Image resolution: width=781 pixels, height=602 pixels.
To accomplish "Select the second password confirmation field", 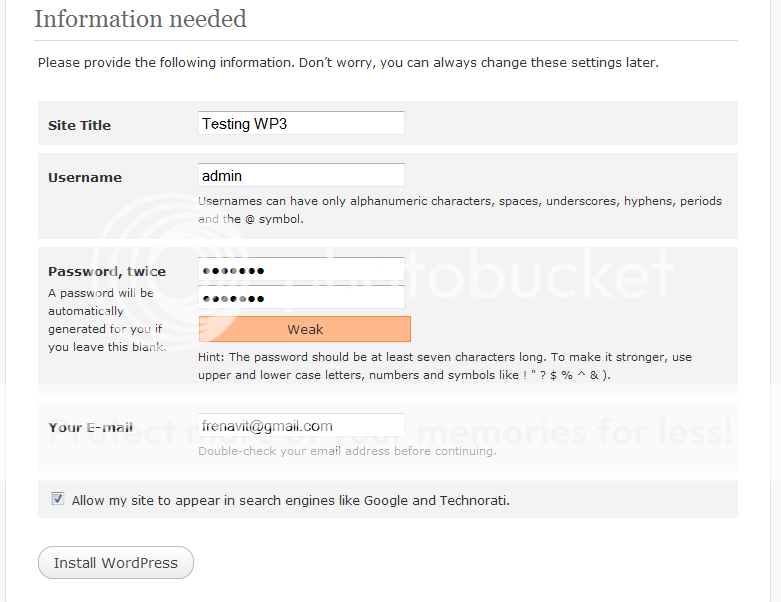I will pos(301,298).
